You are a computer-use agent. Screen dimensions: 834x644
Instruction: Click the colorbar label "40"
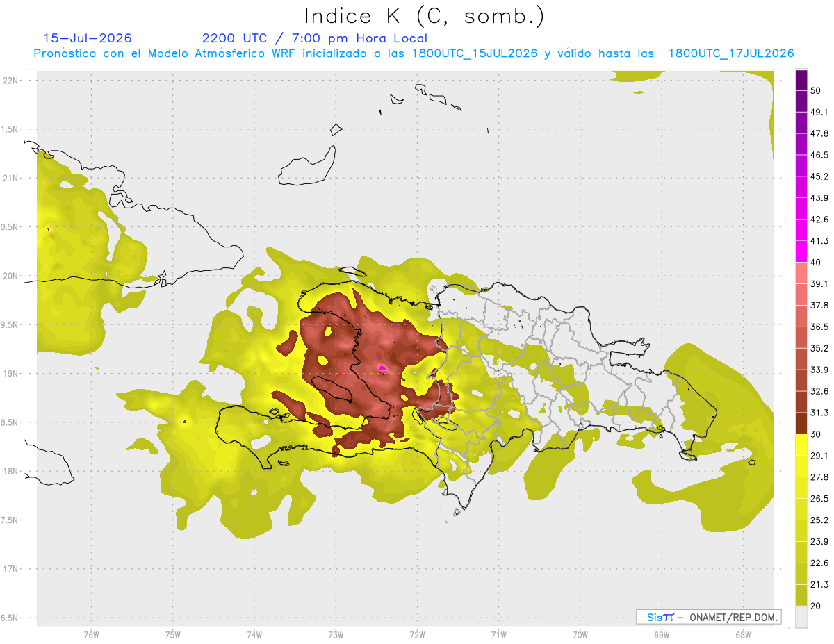pyautogui.click(x=817, y=263)
